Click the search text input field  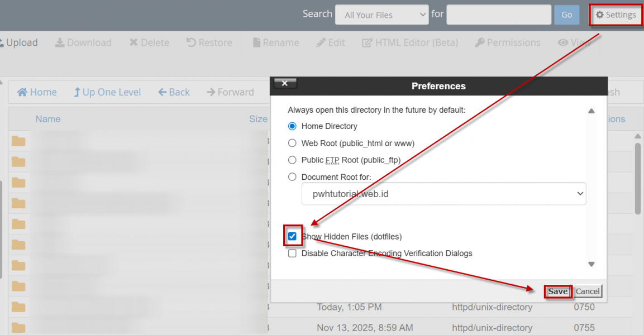coord(499,15)
